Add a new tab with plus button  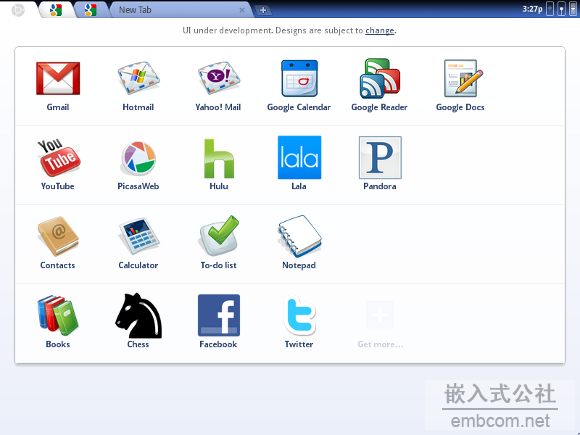point(263,10)
